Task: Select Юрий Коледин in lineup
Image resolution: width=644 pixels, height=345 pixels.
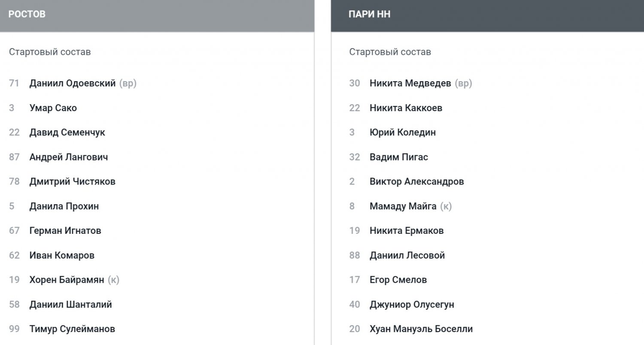Action: [x=402, y=132]
